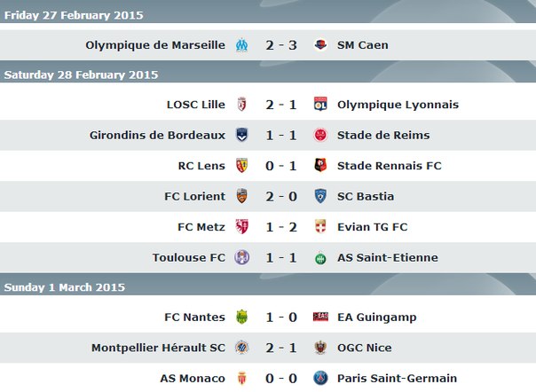This screenshot has width=536, height=392.
Task: Select the Sunday 1 March 2015 header
Action: [x=65, y=287]
